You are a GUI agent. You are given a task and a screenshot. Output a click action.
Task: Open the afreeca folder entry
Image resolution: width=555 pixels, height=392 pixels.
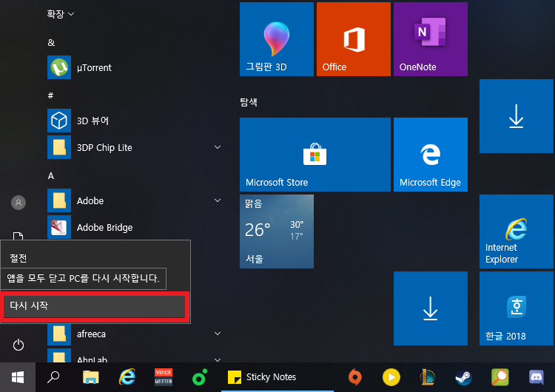coord(135,334)
